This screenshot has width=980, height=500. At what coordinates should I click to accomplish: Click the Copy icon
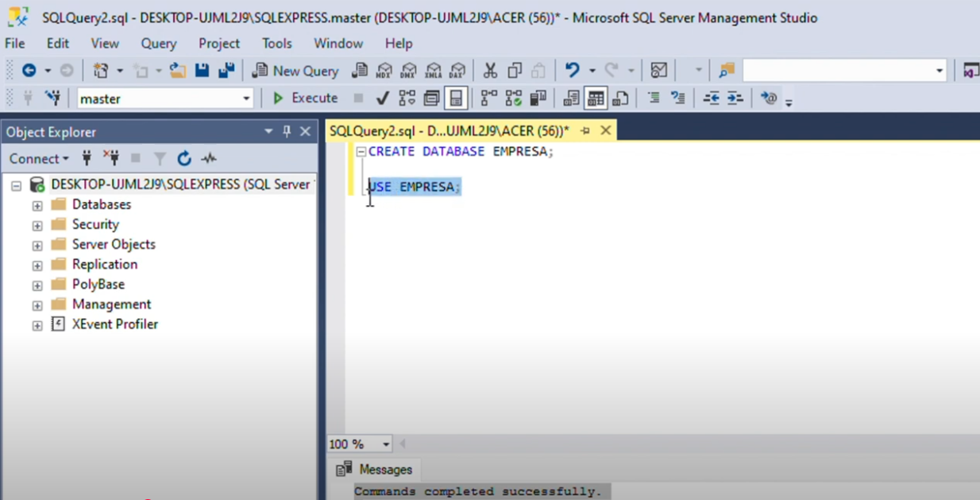click(x=515, y=71)
